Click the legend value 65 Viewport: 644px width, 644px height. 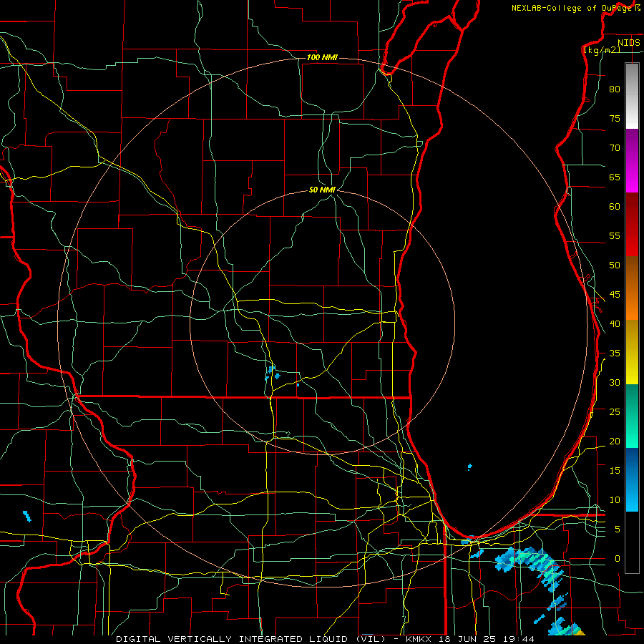615,177
